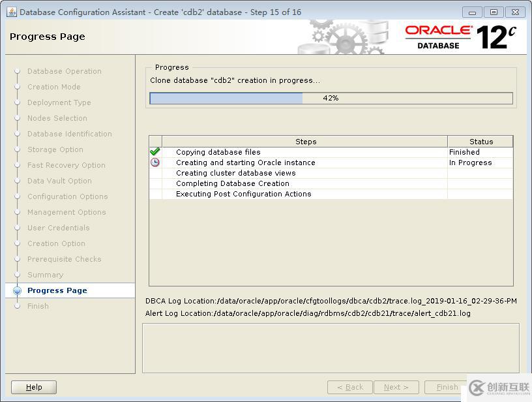Open the Help button
The image size is (532, 402).
point(34,387)
